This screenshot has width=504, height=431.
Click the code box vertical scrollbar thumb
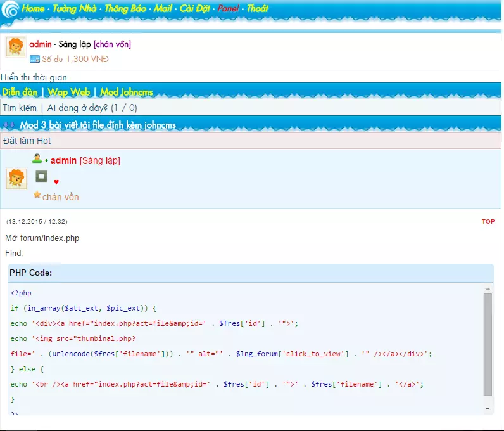click(488, 344)
